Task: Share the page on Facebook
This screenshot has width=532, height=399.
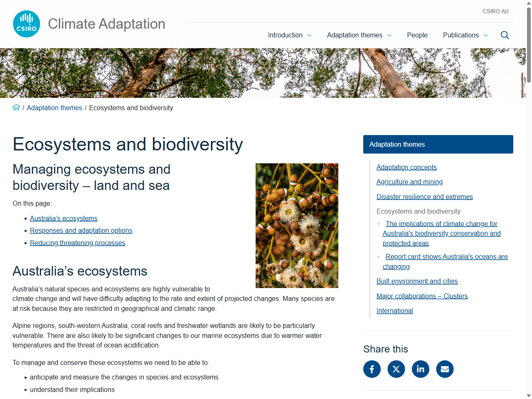Action: click(372, 369)
